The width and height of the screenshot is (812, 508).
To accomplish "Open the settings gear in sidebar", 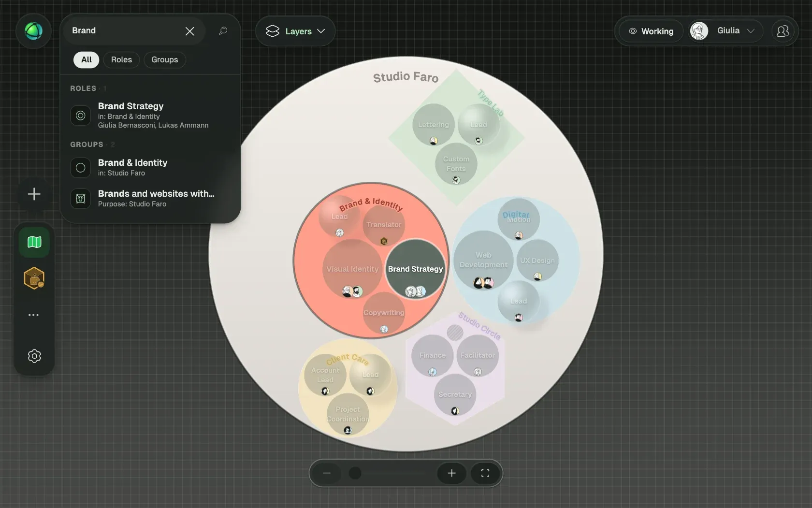I will 34,356.
